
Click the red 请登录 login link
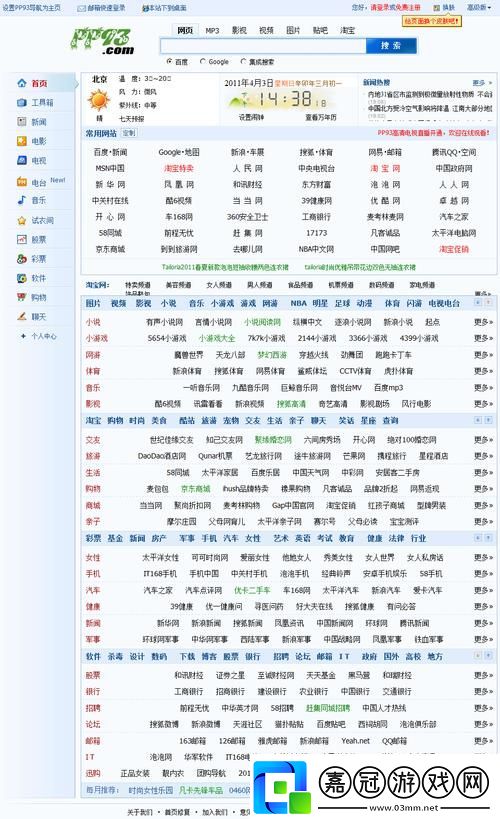click(380, 8)
